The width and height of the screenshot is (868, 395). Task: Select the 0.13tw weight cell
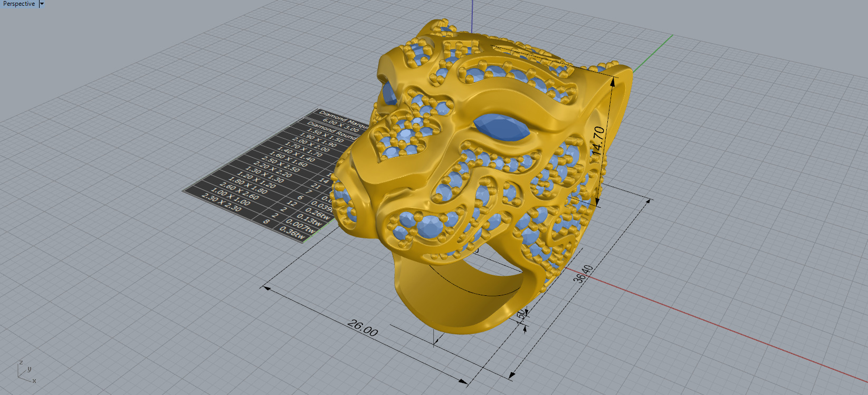(309, 219)
